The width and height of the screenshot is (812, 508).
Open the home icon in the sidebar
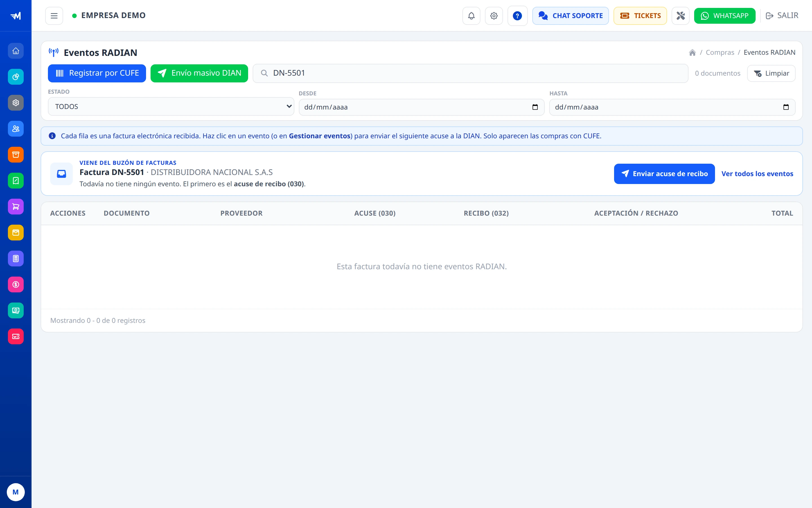click(x=16, y=51)
